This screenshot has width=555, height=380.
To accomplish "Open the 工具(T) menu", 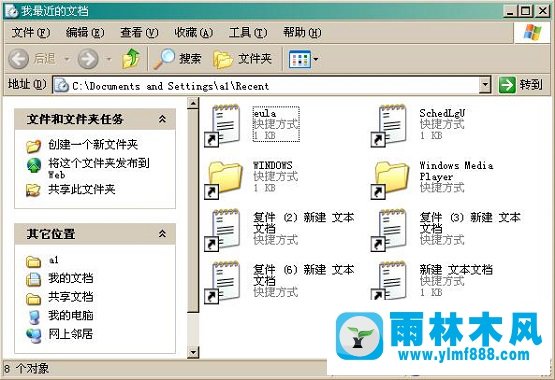I will [248, 33].
